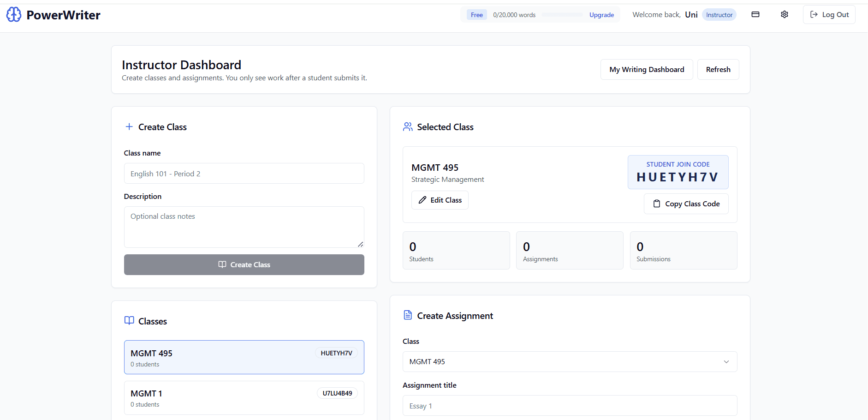Click the Free plan badge
The width and height of the screenshot is (868, 420).
pos(476,15)
